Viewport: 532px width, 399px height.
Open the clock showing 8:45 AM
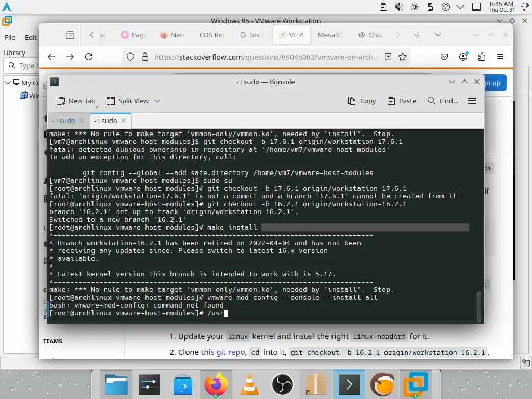tap(501, 7)
